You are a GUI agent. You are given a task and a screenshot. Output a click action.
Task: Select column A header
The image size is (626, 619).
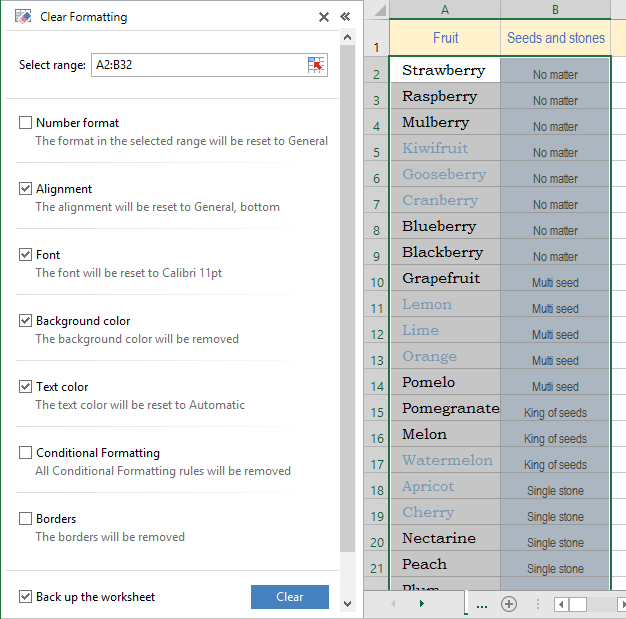tap(445, 10)
